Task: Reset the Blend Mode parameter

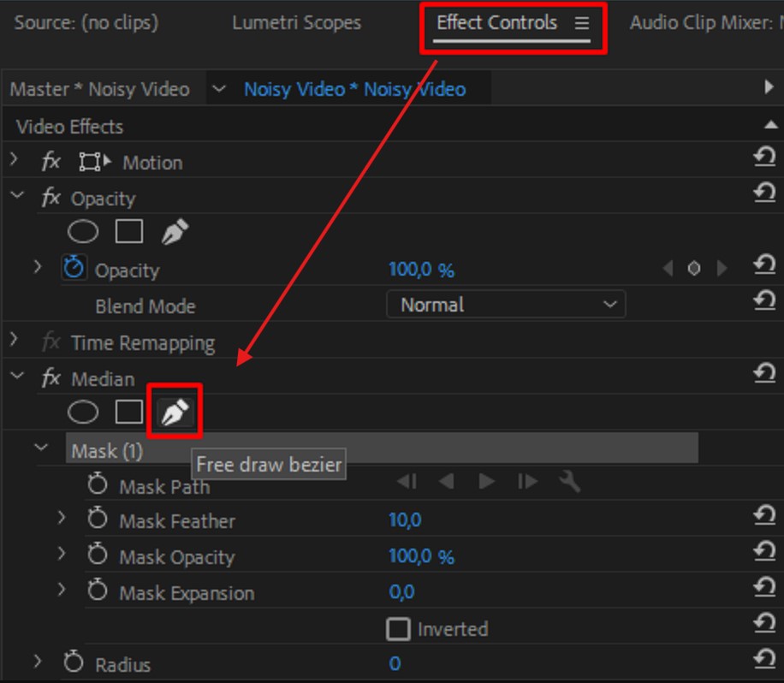Action: pyautogui.click(x=765, y=301)
